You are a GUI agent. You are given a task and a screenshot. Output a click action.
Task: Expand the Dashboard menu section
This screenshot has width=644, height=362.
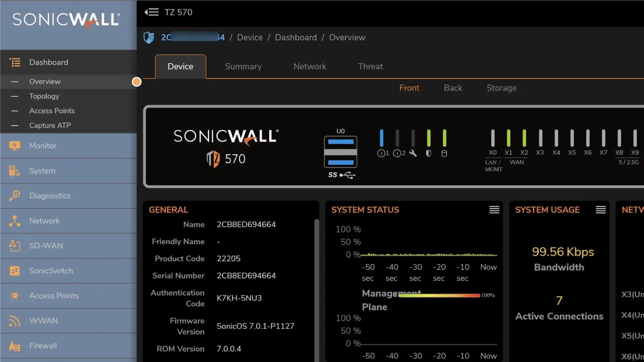pos(68,62)
